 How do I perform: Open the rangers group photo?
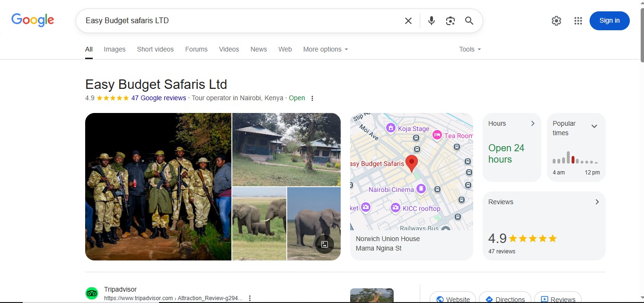click(x=158, y=187)
